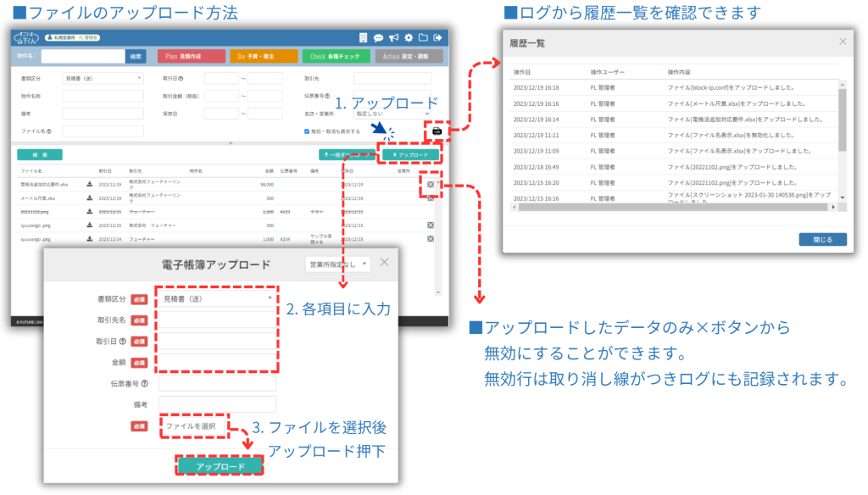This screenshot has width=868, height=495.
Task: Click the ファイル名 input field in search form
Action: [x=103, y=131]
